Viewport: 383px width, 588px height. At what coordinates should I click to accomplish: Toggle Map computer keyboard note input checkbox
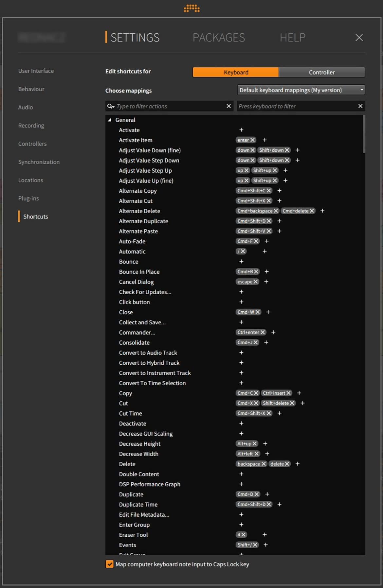click(110, 564)
